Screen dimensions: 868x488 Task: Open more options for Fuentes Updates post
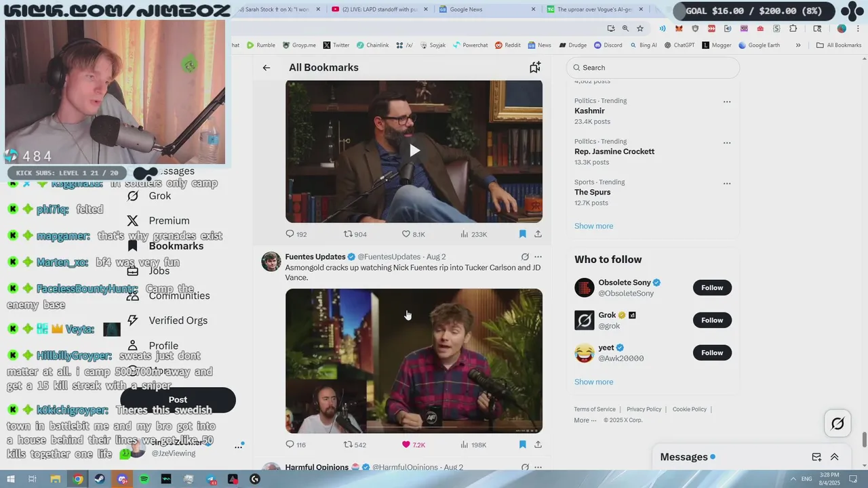pyautogui.click(x=538, y=257)
